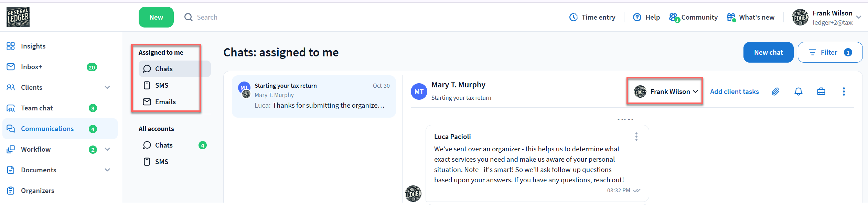The width and height of the screenshot is (868, 205).
Task: Click the briefcase icon in chat header
Action: [821, 91]
